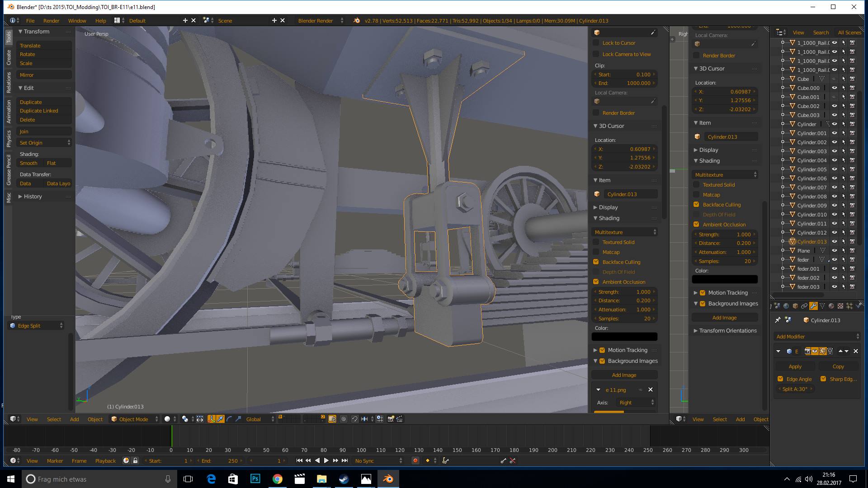This screenshot has height=488, width=868.
Task: Open the Material properties tab icon
Action: tap(831, 306)
